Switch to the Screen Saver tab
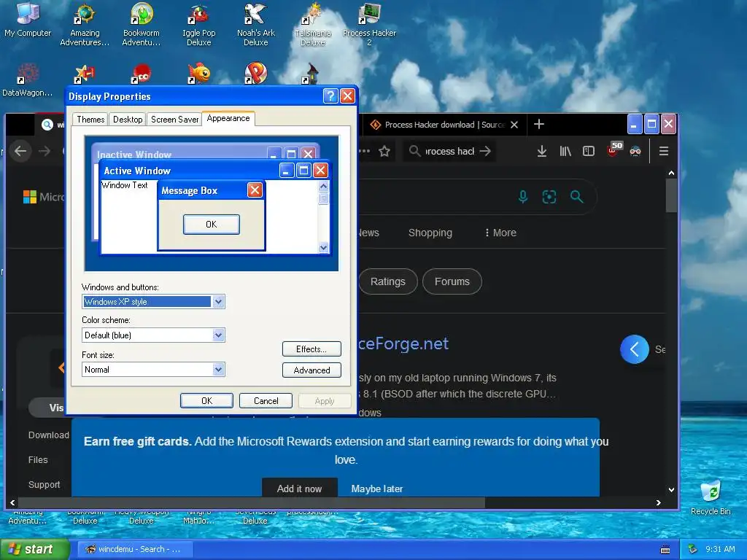The image size is (747, 560). coord(174,120)
